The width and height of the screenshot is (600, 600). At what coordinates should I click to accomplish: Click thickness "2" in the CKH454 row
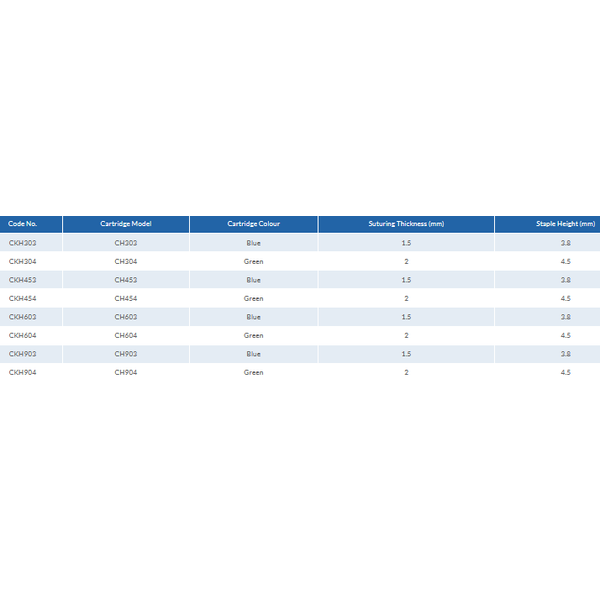coord(406,298)
